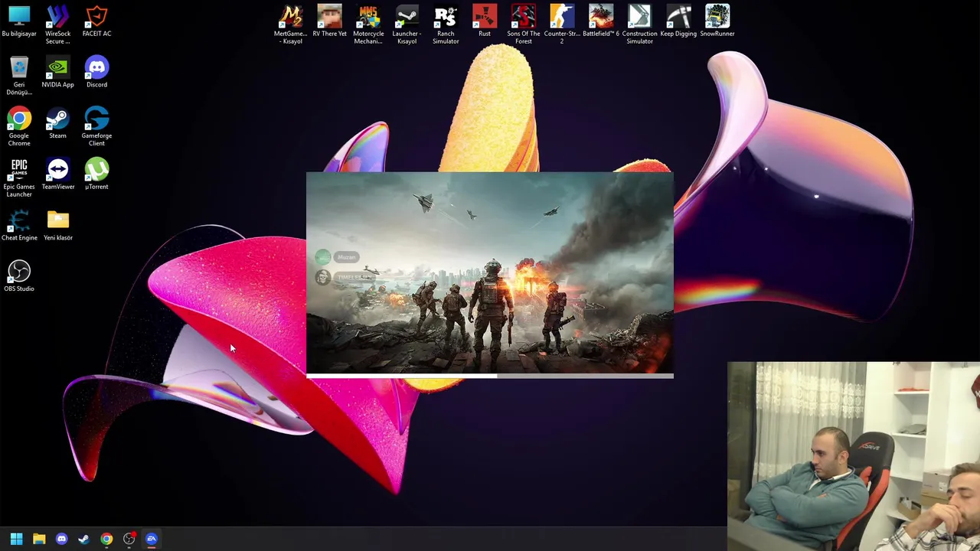Select the Battlefield 6 desktop shortcut

pyautogui.click(x=601, y=21)
